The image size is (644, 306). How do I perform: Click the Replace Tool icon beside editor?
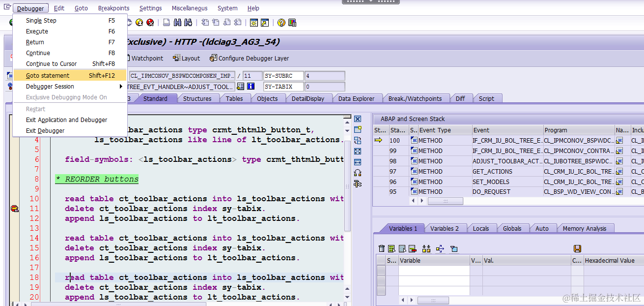358,140
